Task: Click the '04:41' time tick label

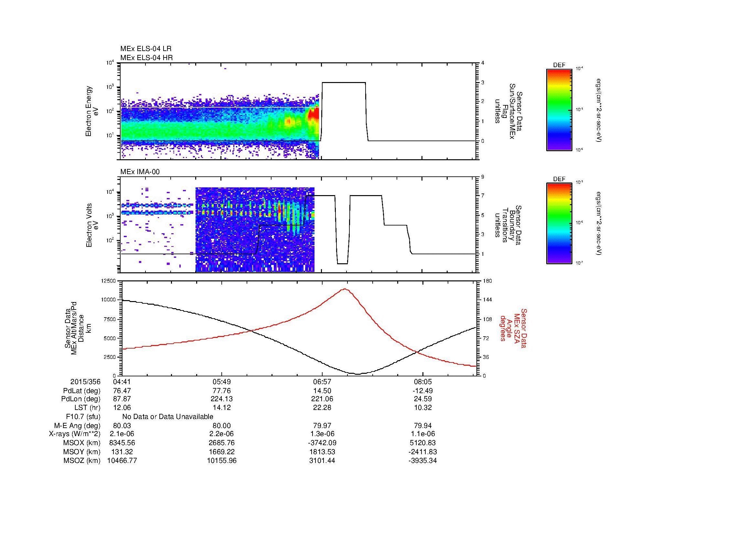Action: [122, 382]
